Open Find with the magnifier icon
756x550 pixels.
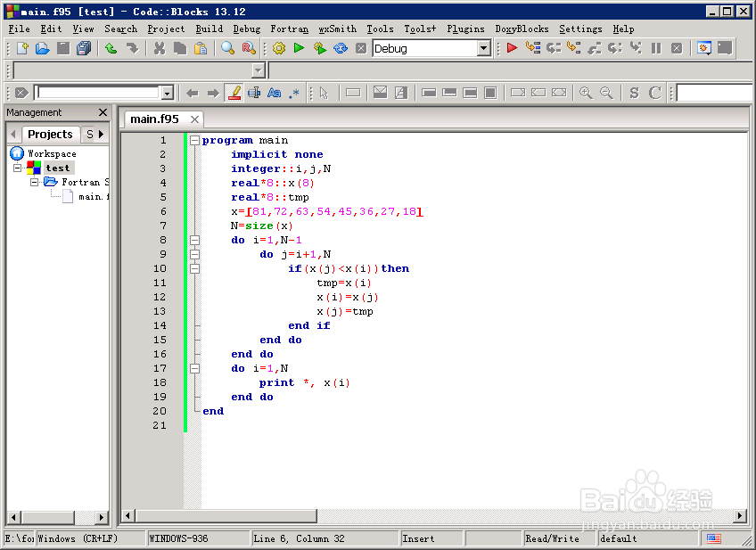227,48
